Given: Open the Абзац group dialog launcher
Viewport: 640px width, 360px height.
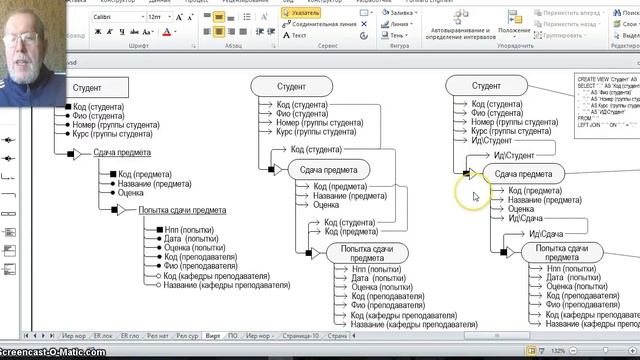Looking at the screenshot, I should 273,46.
